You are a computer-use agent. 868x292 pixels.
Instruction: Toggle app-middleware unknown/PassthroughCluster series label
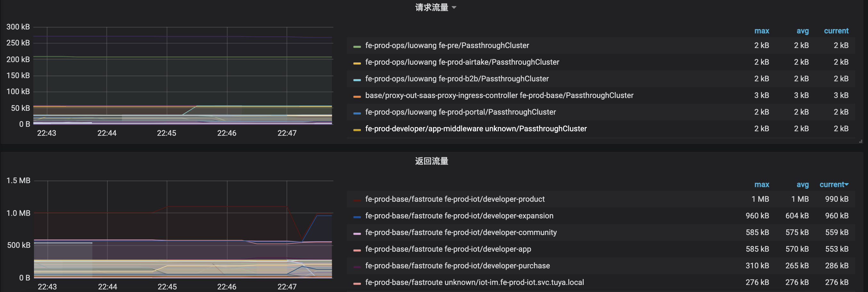(x=476, y=129)
